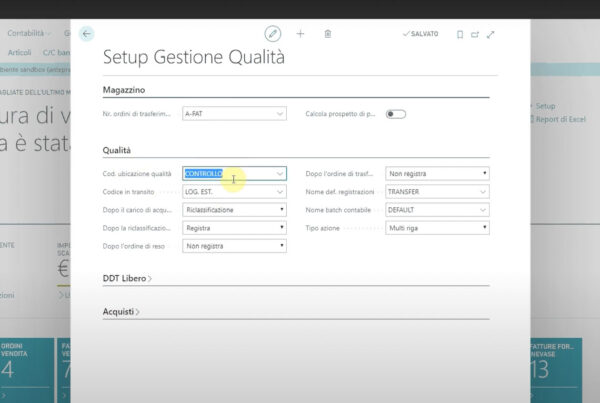Open Contabilità menu in background window
Viewport: 600px width, 403px height.
[x=28, y=33]
